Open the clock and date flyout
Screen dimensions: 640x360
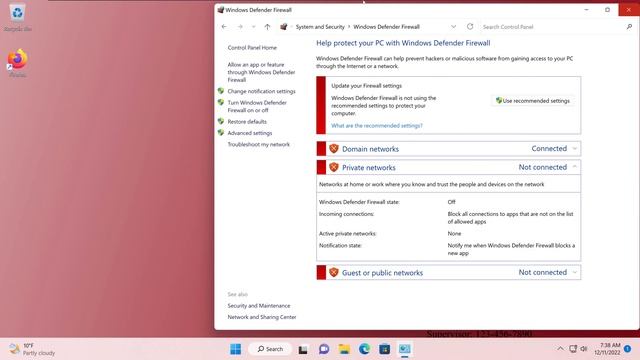click(607, 349)
